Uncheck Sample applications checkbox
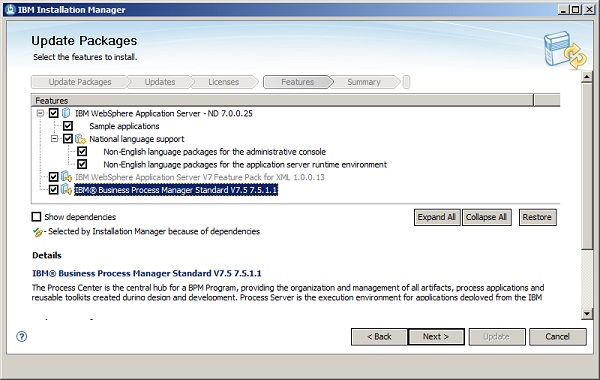Viewport: 600px width, 380px height. coord(68,126)
